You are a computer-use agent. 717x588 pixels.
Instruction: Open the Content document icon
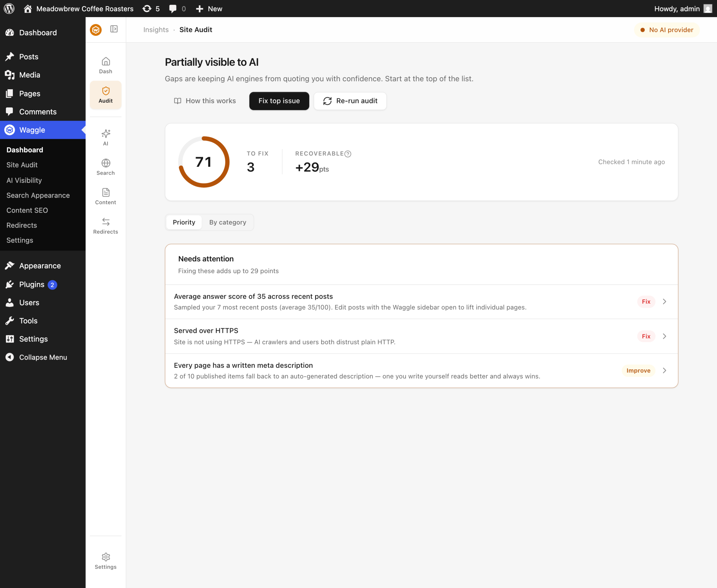click(x=106, y=192)
